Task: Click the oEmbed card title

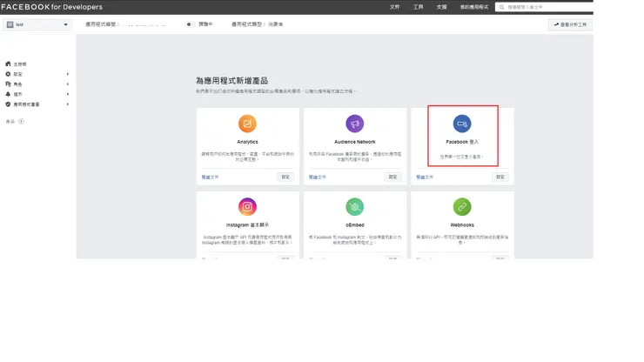Action: click(355, 225)
